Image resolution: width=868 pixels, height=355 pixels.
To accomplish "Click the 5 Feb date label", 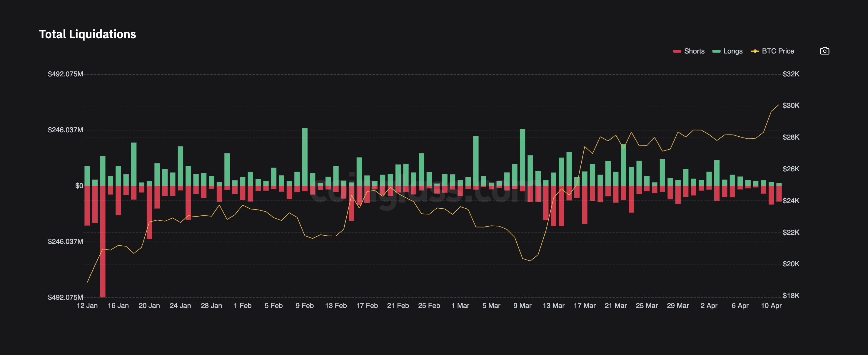I will [x=274, y=306].
